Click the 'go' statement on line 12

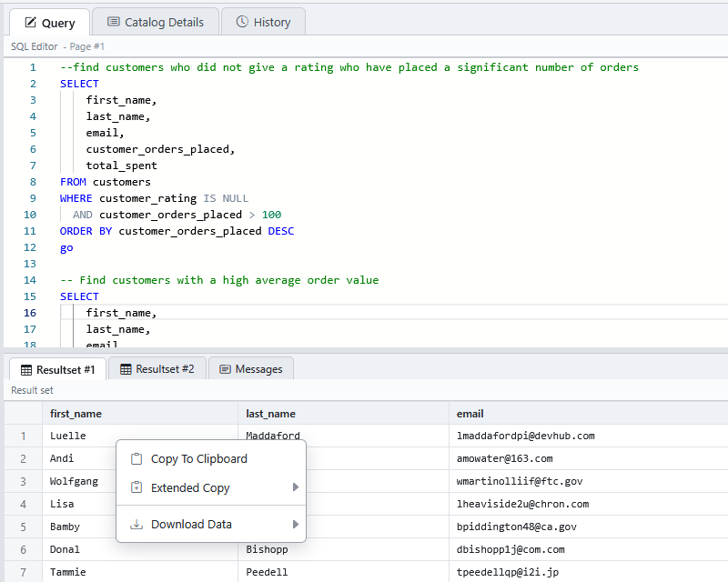[66, 248]
